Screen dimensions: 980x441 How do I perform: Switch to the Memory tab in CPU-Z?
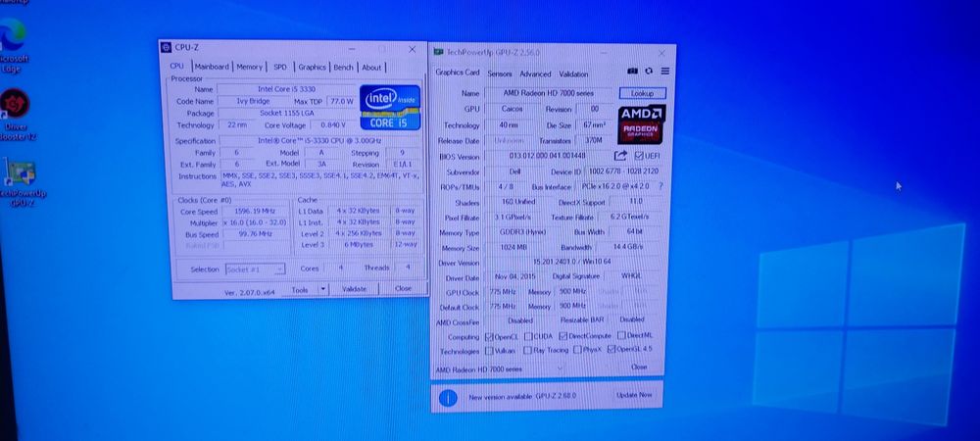tap(249, 67)
